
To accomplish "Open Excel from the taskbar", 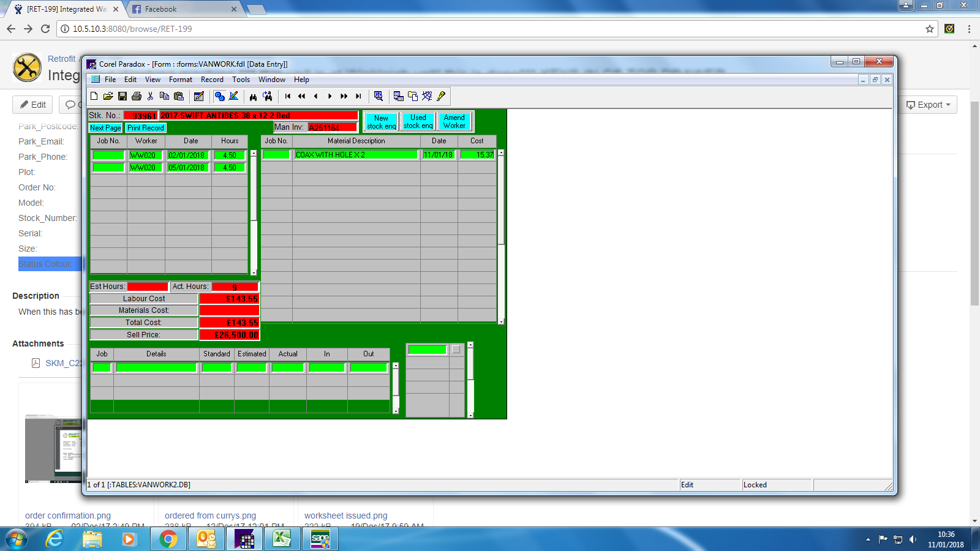I will (281, 539).
